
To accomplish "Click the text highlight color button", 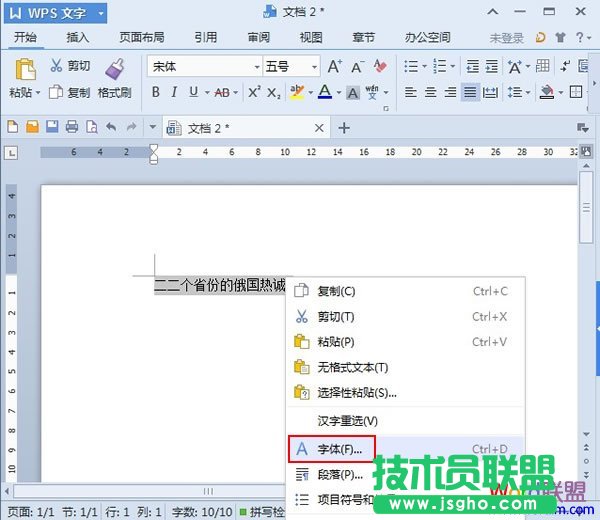I will pos(297,92).
